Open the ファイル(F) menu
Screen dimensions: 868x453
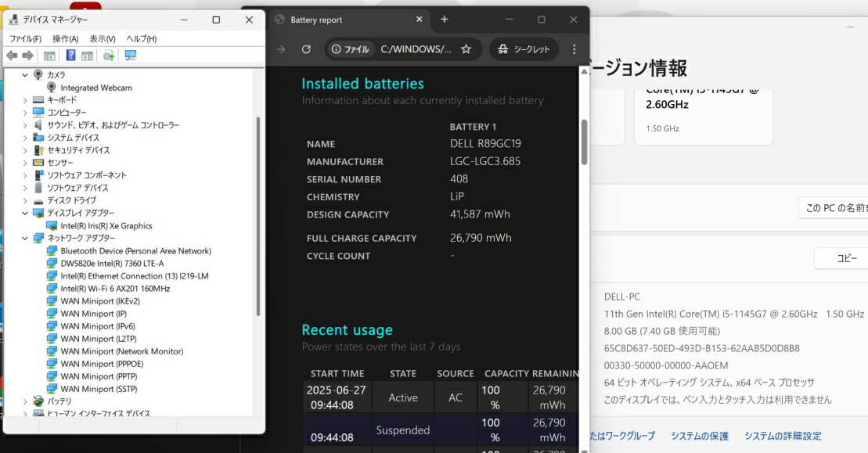click(x=25, y=38)
